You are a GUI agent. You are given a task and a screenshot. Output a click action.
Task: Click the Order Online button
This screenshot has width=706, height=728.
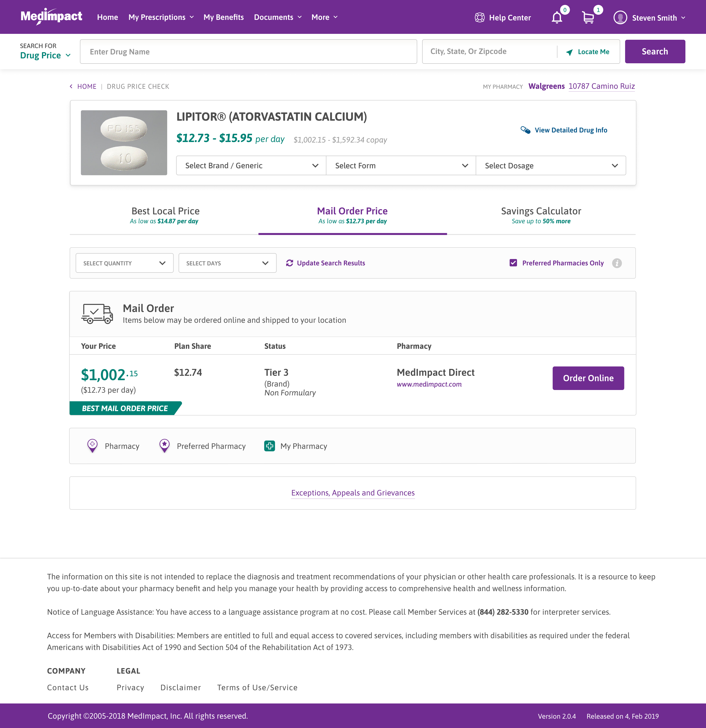click(x=588, y=378)
